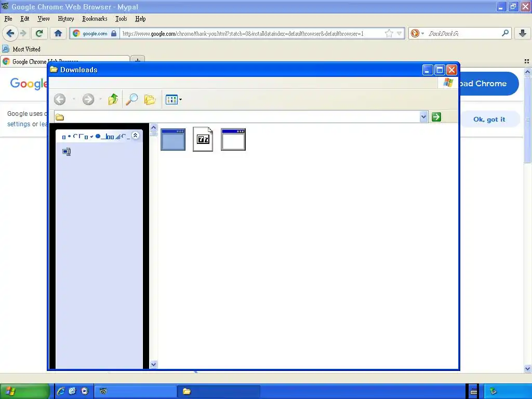The height and width of the screenshot is (399, 532).
Task: Collapse the left task pane section chevron
Action: tap(136, 136)
